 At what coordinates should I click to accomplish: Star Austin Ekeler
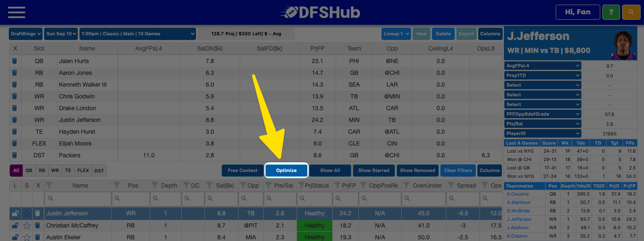(27, 237)
